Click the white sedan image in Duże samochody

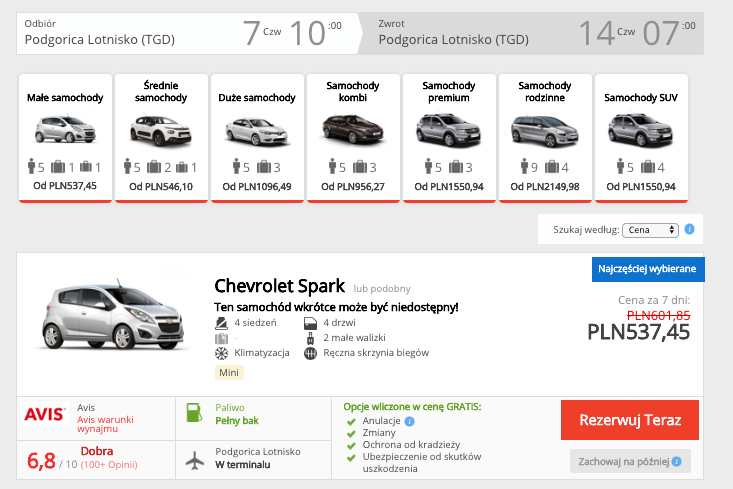[257, 131]
